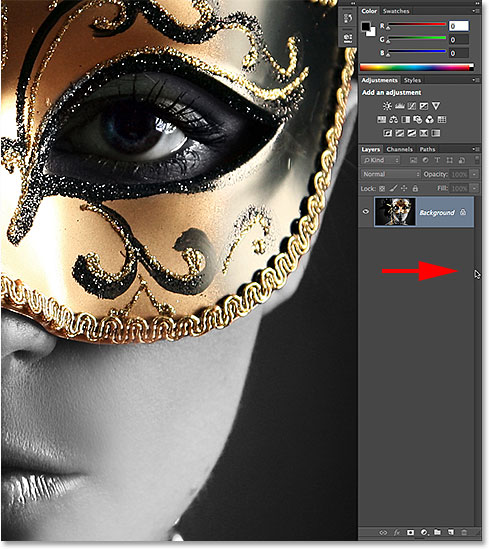Toggle shape layer filter

click(x=449, y=160)
